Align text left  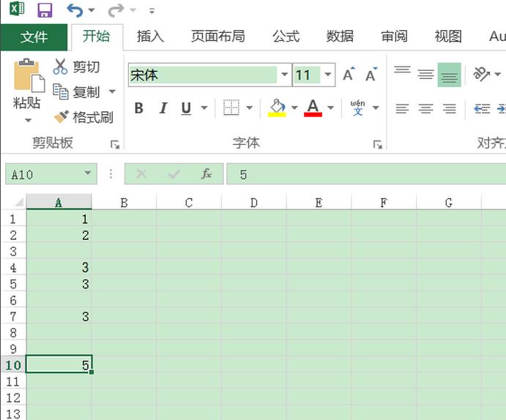pos(403,108)
